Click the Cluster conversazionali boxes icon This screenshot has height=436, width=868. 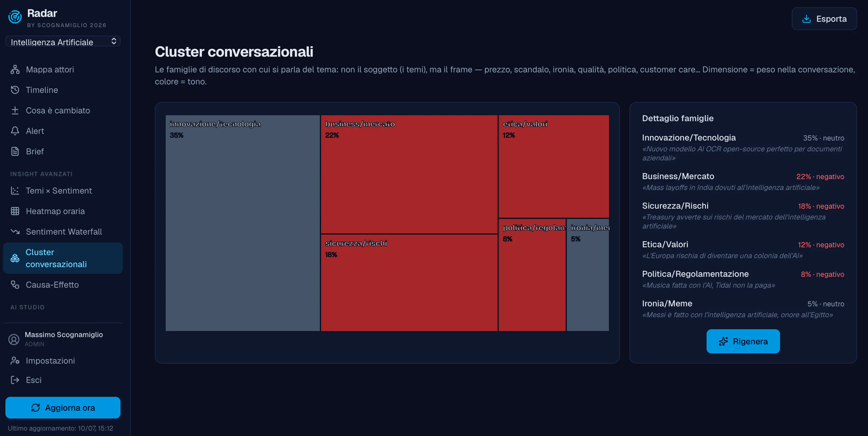[x=15, y=258]
